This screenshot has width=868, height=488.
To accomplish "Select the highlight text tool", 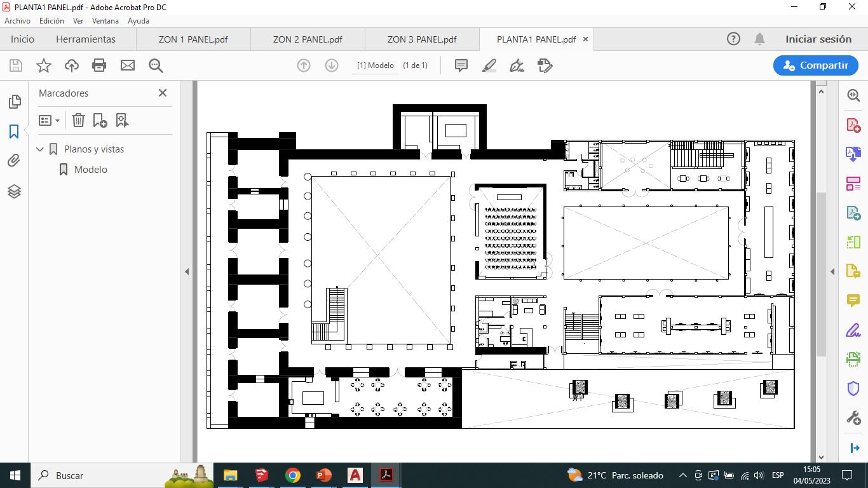I will click(x=489, y=65).
